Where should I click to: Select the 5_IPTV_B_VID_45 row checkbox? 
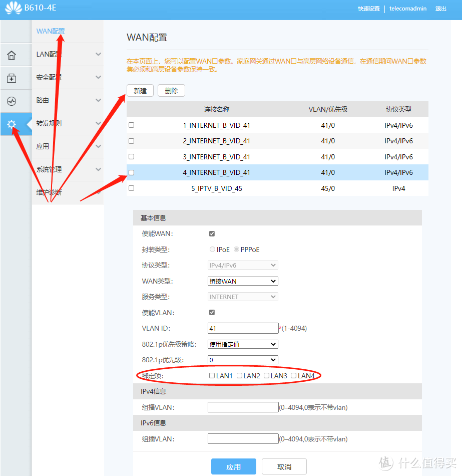click(x=131, y=188)
